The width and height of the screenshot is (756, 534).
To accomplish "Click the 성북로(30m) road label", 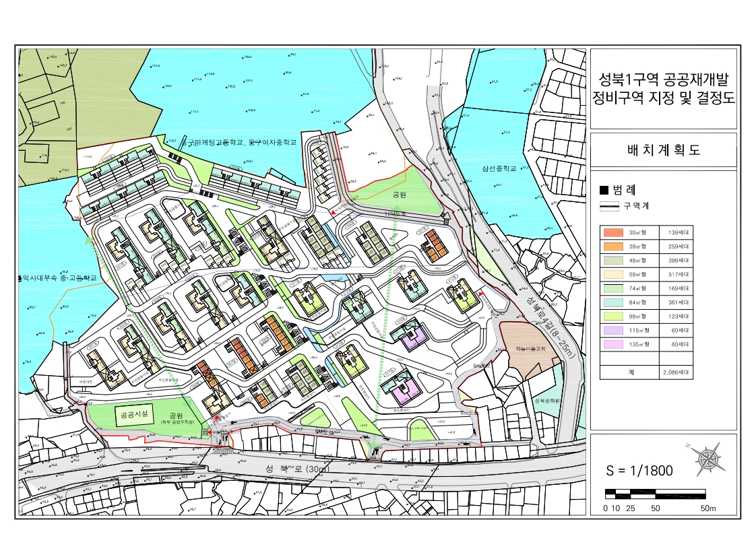I will [297, 469].
